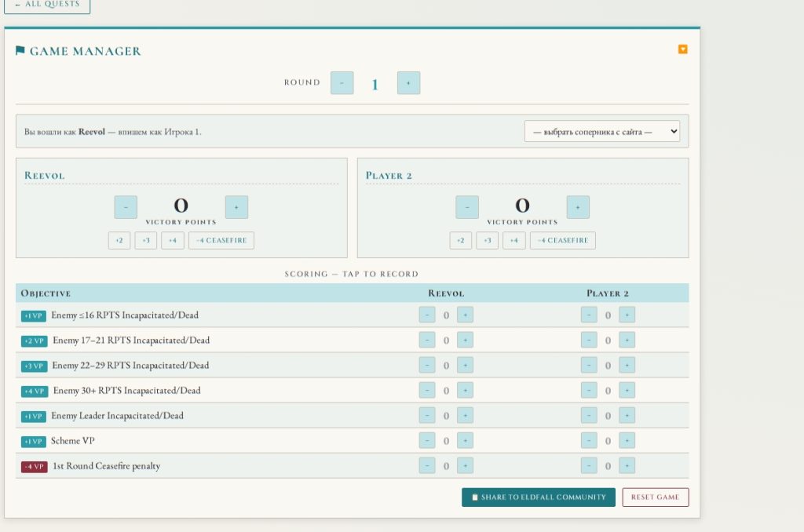
Task: Click the 'Objective' column header
Action: [x=46, y=293]
